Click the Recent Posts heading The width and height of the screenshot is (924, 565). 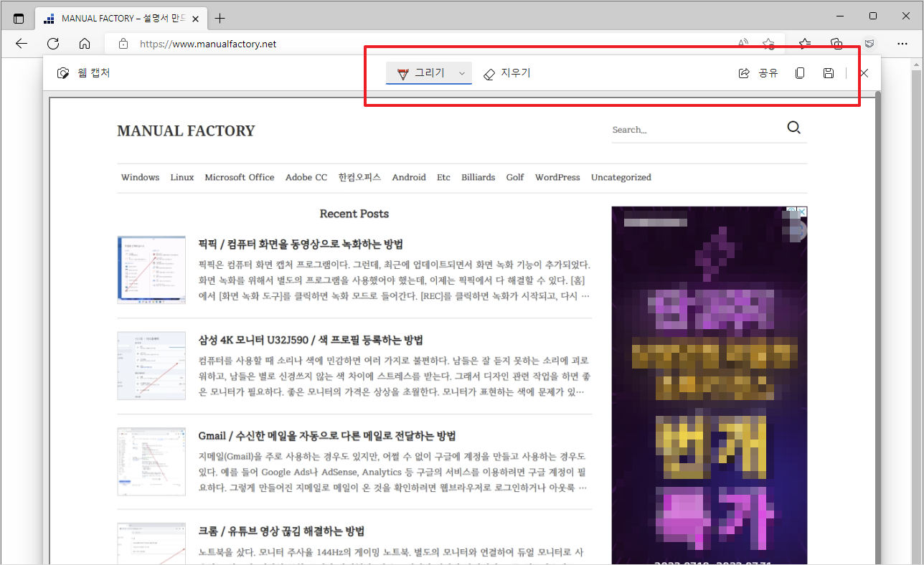pyautogui.click(x=354, y=214)
